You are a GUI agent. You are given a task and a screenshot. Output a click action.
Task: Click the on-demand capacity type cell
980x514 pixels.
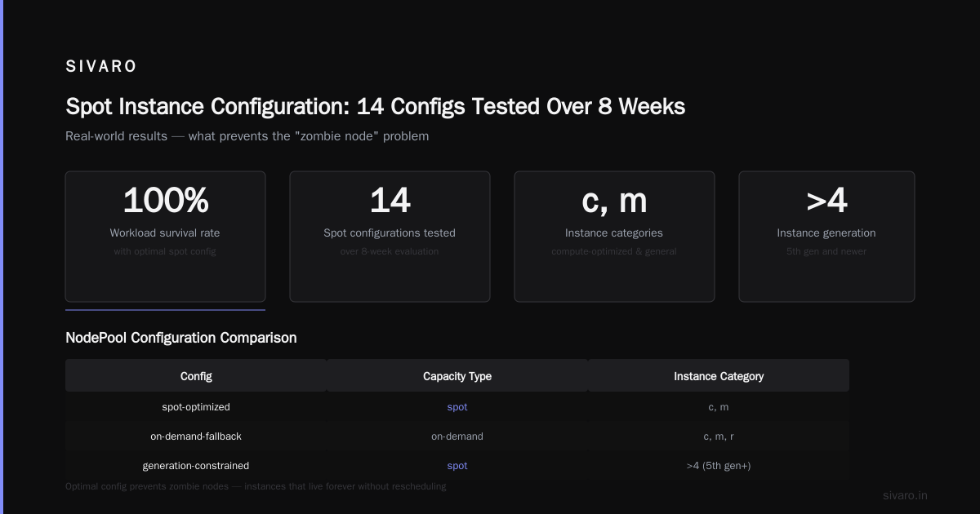coord(457,436)
